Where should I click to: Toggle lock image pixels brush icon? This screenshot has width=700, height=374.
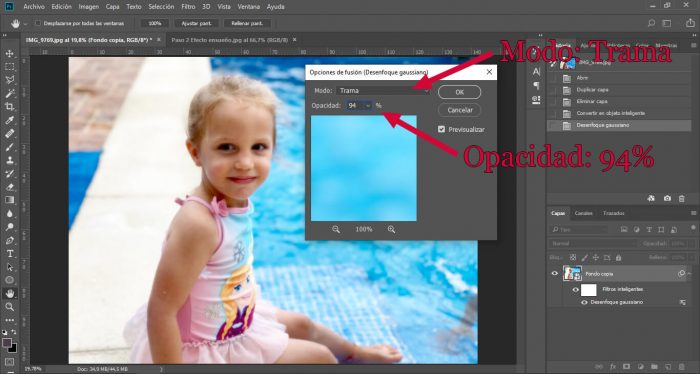point(584,258)
